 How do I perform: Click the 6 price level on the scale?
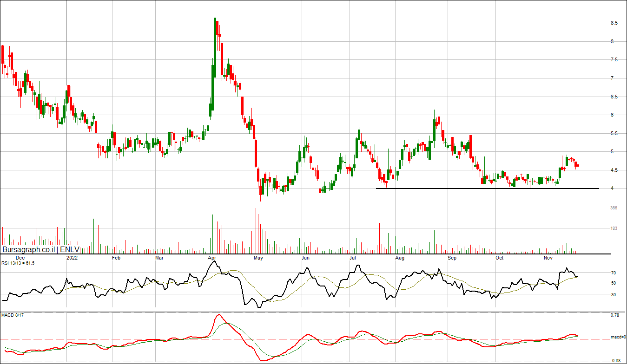point(612,115)
